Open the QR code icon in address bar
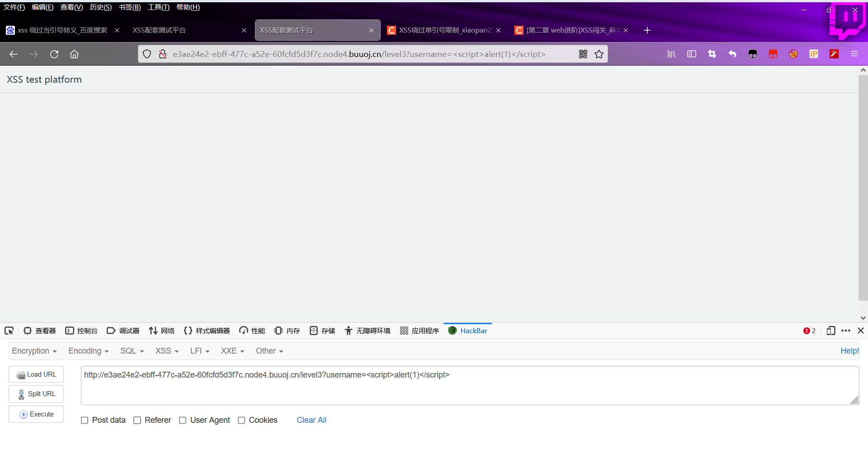The height and width of the screenshot is (468, 868). [583, 54]
